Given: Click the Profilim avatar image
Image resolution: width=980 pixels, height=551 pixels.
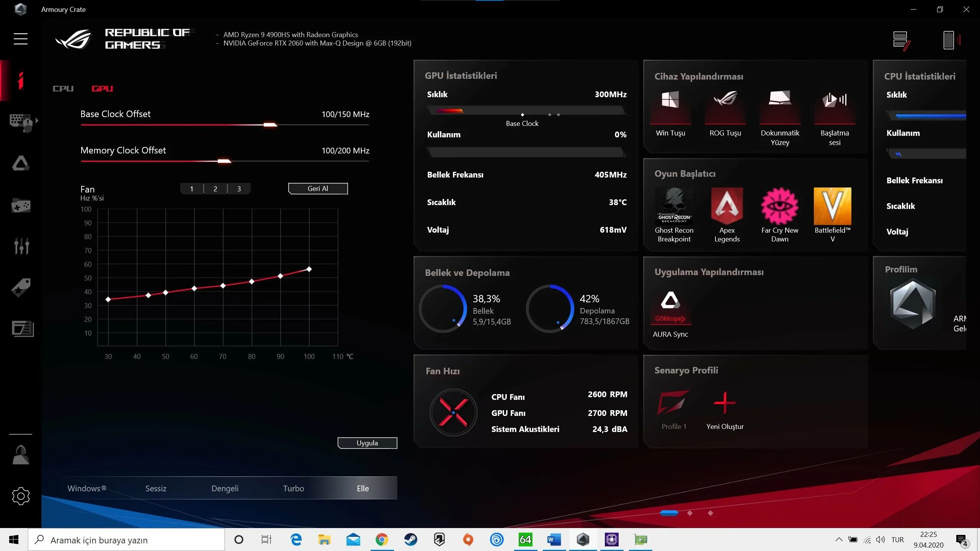Looking at the screenshot, I should 913,305.
